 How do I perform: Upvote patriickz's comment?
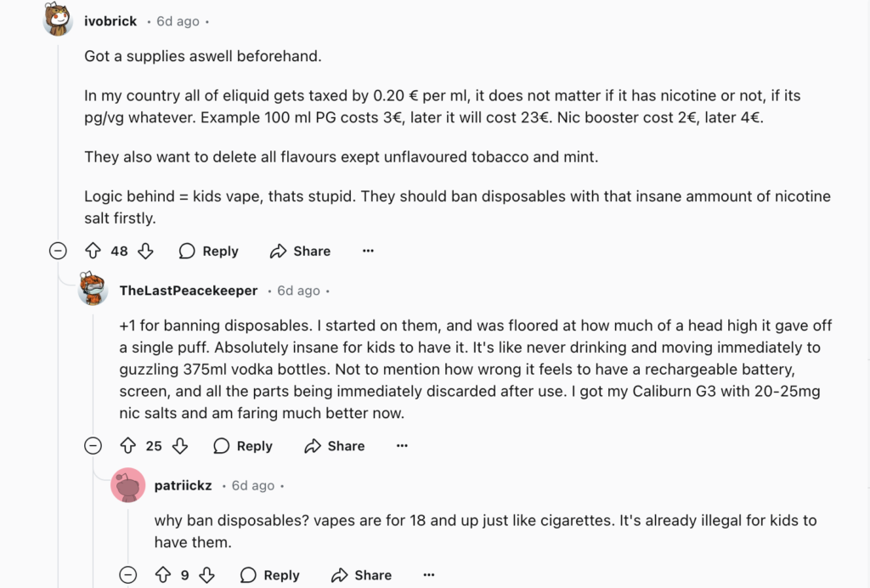[x=161, y=575]
